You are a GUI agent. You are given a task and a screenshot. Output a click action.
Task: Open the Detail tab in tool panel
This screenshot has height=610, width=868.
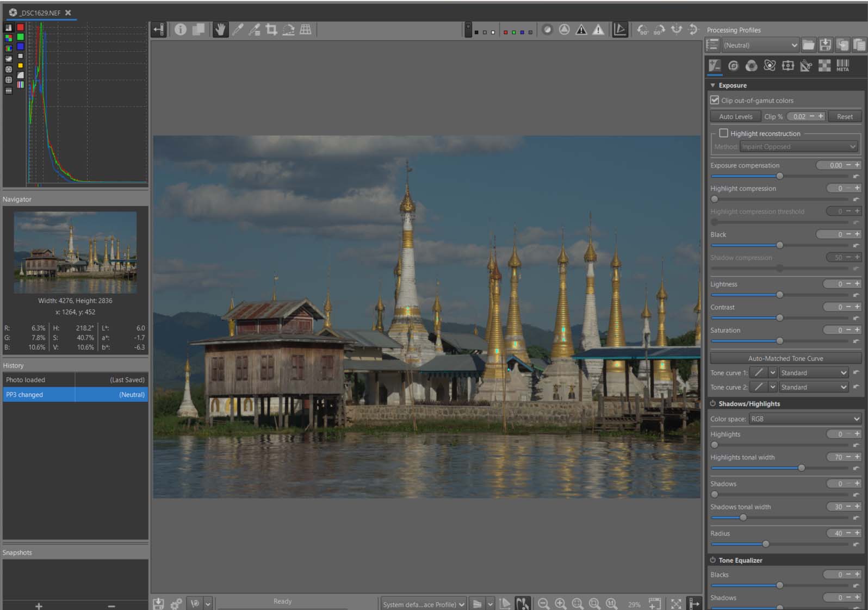click(733, 66)
